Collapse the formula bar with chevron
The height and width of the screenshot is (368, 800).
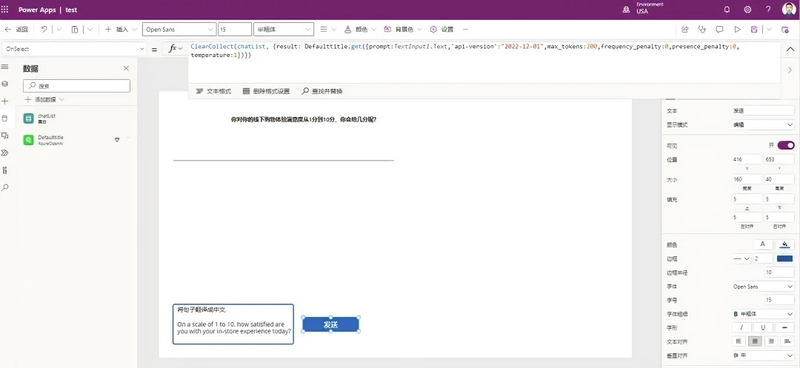790,49
